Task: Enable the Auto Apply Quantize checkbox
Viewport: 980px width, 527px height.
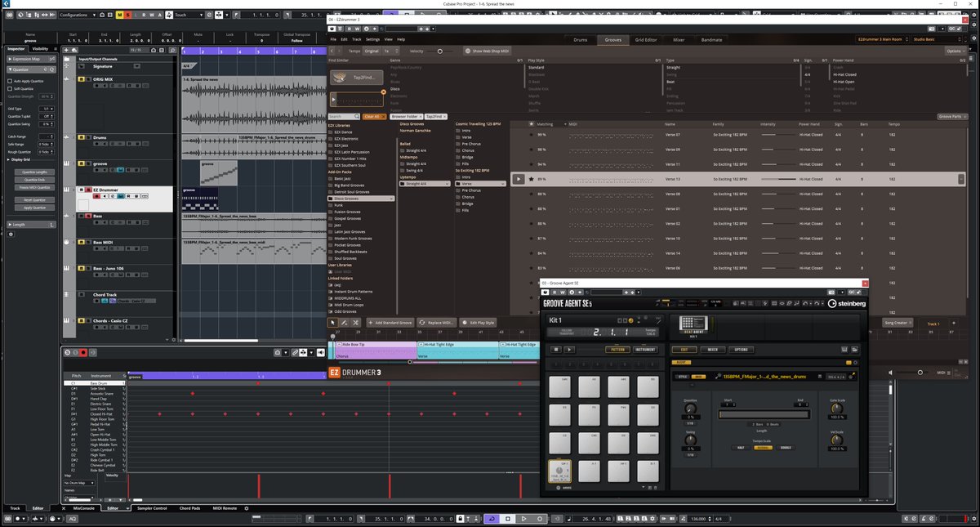Action: pyautogui.click(x=9, y=81)
